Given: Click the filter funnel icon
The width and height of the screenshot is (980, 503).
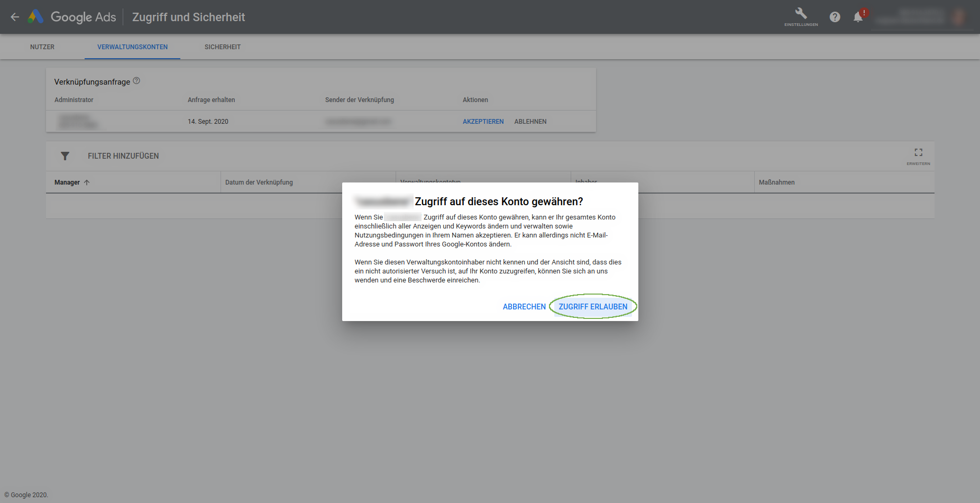Looking at the screenshot, I should pos(65,156).
